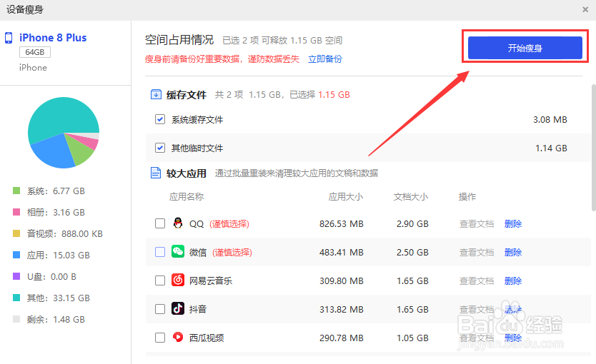The width and height of the screenshot is (596, 364).
Task: Check the QQ app checkbox
Action: (x=160, y=223)
